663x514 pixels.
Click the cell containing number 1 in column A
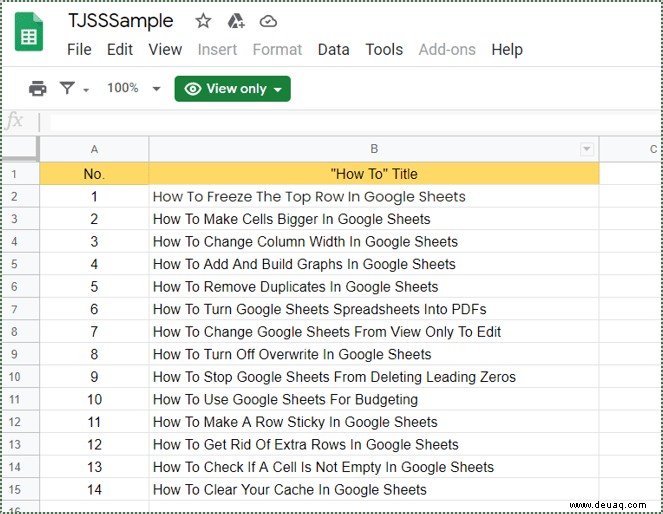pos(94,197)
